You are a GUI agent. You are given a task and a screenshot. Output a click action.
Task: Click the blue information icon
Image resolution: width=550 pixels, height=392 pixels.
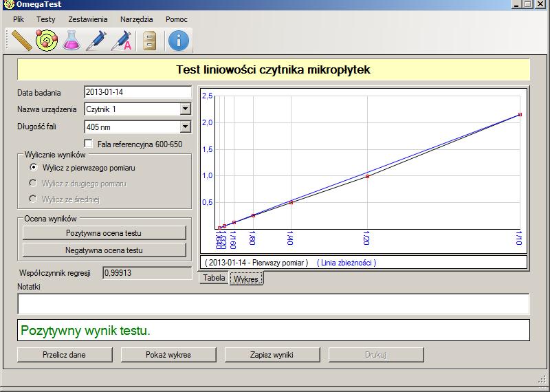179,41
